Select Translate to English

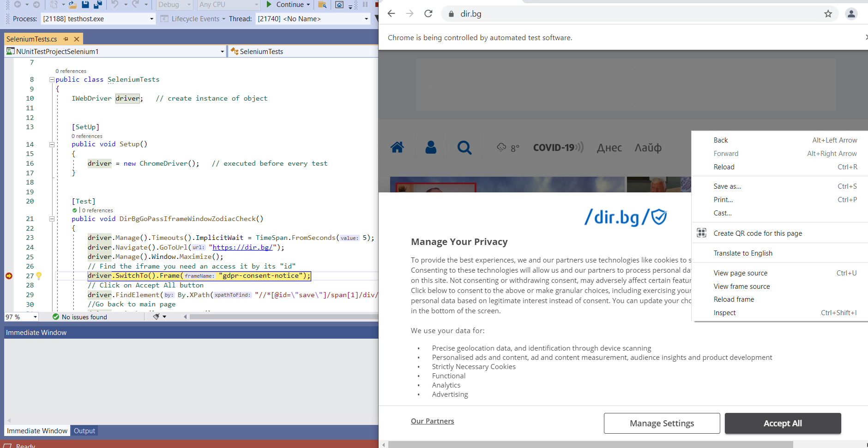pyautogui.click(x=780, y=253)
